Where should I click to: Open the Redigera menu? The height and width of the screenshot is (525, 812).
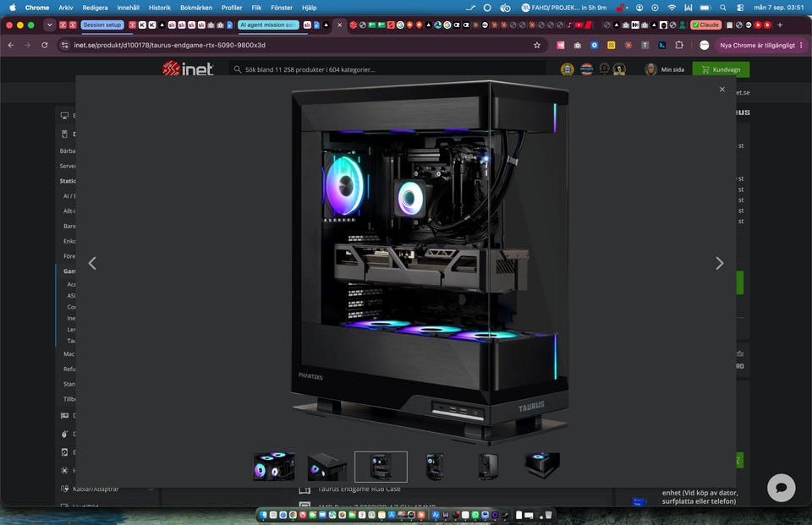pyautogui.click(x=95, y=8)
